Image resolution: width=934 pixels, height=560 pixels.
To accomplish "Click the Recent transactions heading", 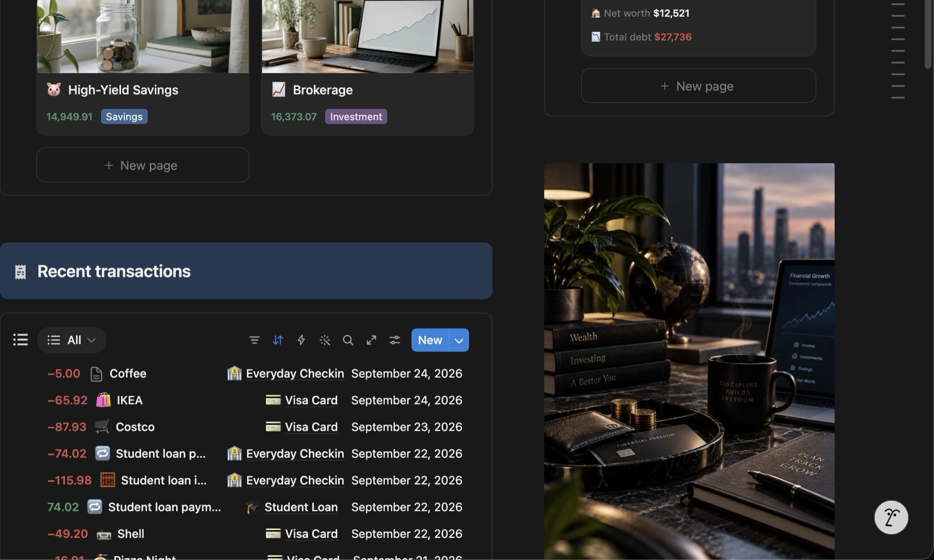I will pyautogui.click(x=114, y=271).
